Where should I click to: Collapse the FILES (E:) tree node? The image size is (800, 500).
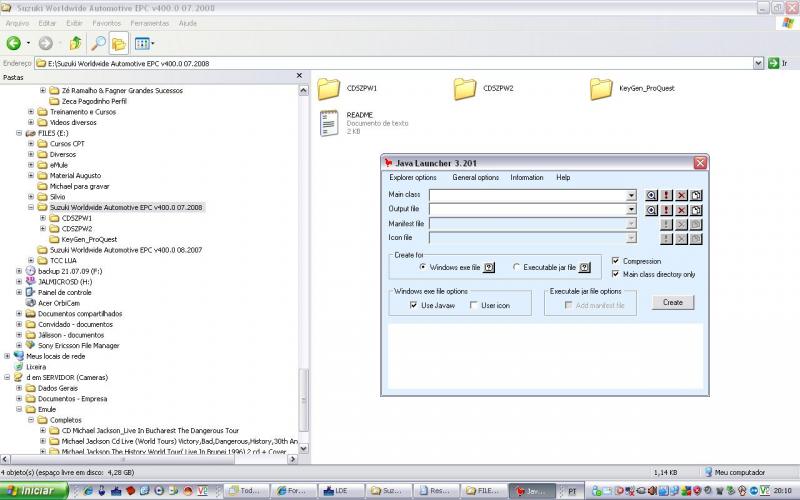[x=19, y=133]
